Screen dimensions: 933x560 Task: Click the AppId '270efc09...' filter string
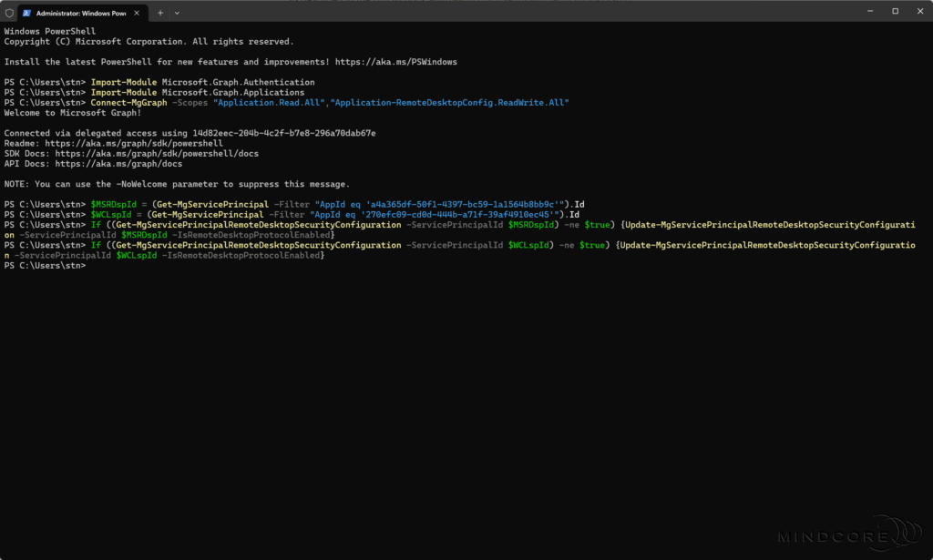click(435, 215)
